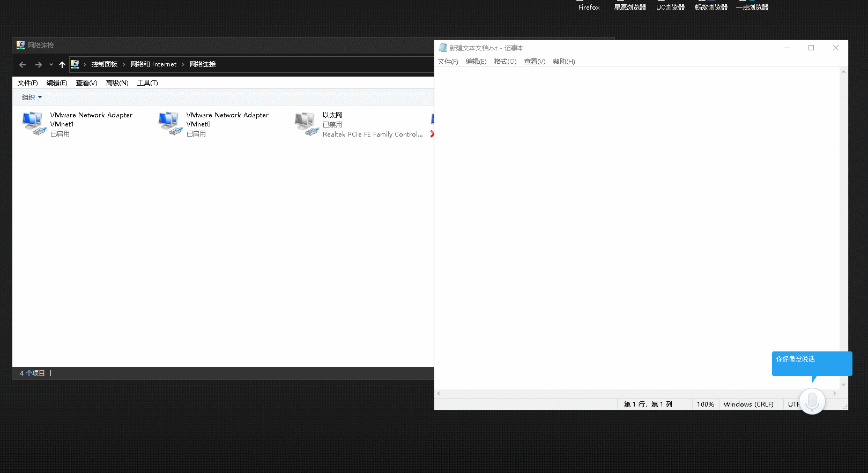Close the Notepad window
The image size is (868, 473).
[x=836, y=48]
